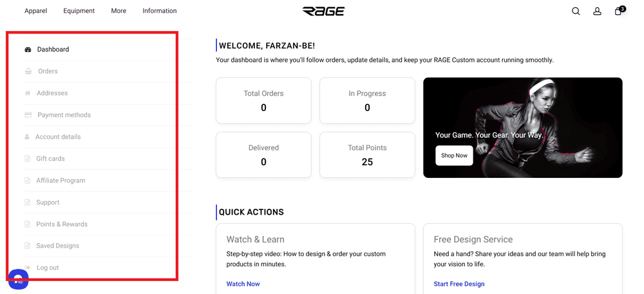Open the user account icon
Viewport: 644px width, 294px height.
coord(597,11)
